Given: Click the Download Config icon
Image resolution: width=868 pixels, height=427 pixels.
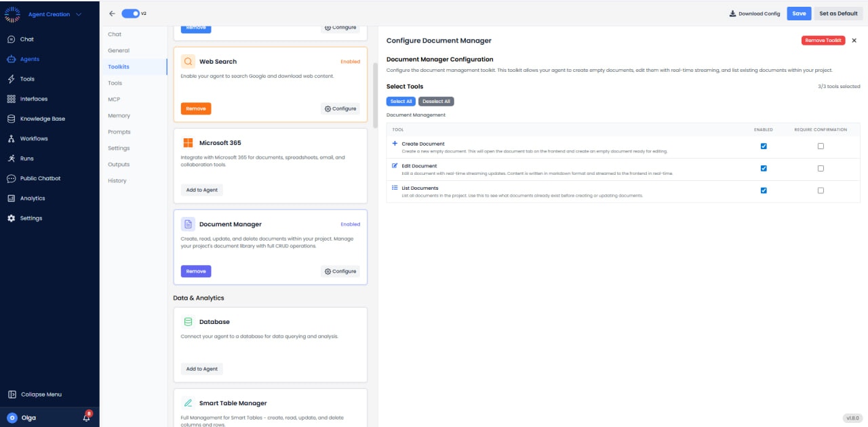Looking at the screenshot, I should tap(734, 13).
